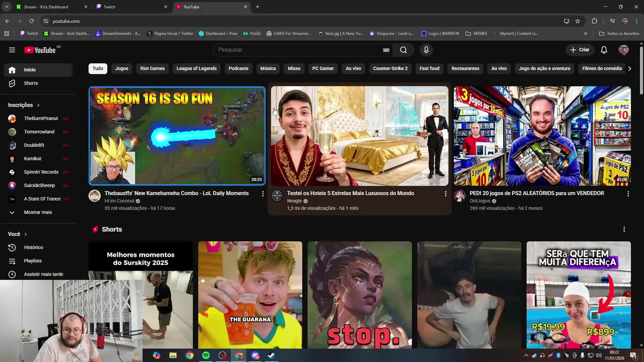Go to Shorts in the sidebar
Screen dimensions: 644x362
coord(38,83)
